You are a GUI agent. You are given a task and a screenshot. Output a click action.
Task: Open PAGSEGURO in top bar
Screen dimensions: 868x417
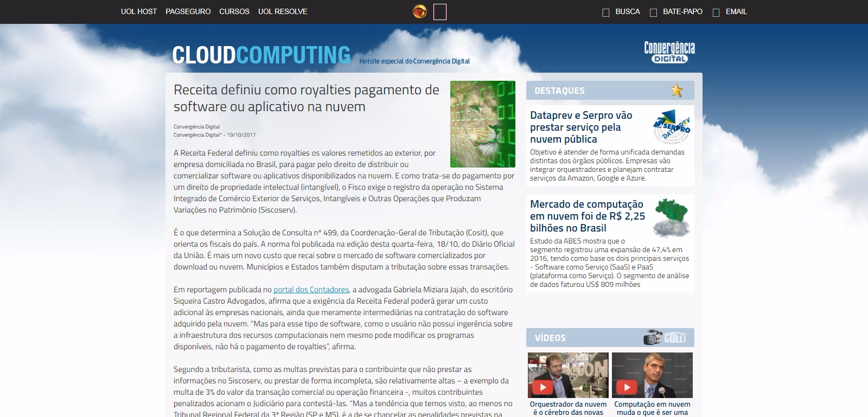click(188, 11)
